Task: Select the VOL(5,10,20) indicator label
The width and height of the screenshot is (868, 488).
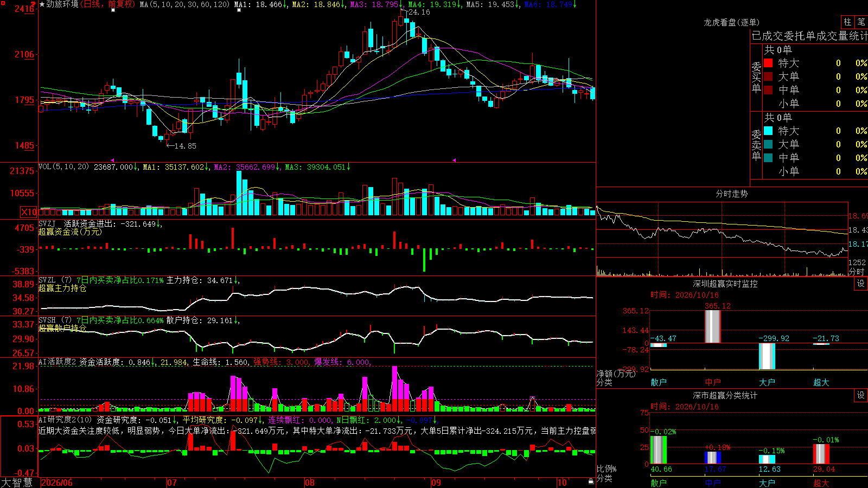Action: (63, 167)
